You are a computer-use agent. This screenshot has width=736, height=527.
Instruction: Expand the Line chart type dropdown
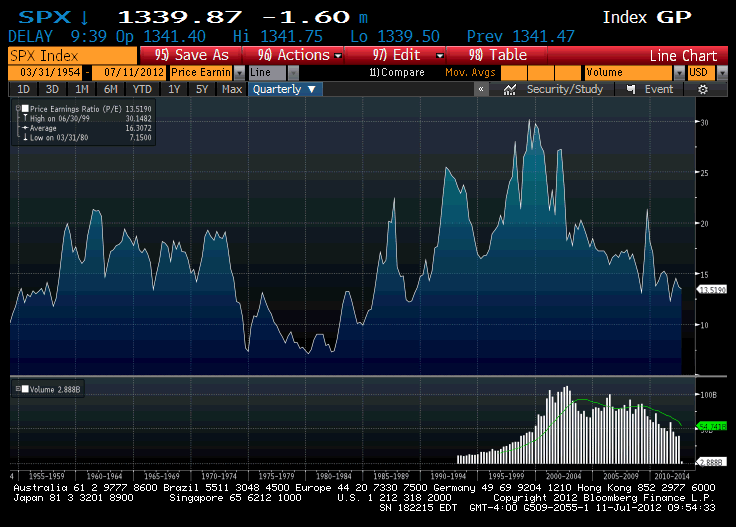point(293,72)
